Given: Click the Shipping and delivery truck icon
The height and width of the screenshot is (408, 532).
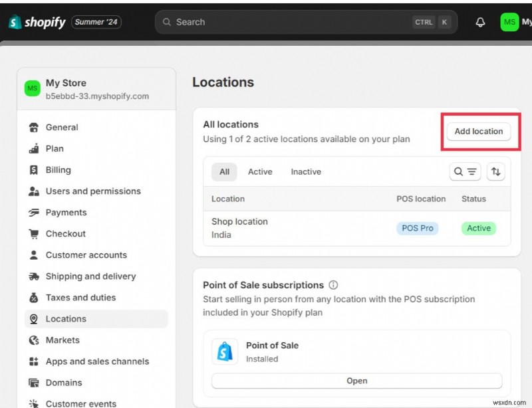Looking at the screenshot, I should 34,276.
